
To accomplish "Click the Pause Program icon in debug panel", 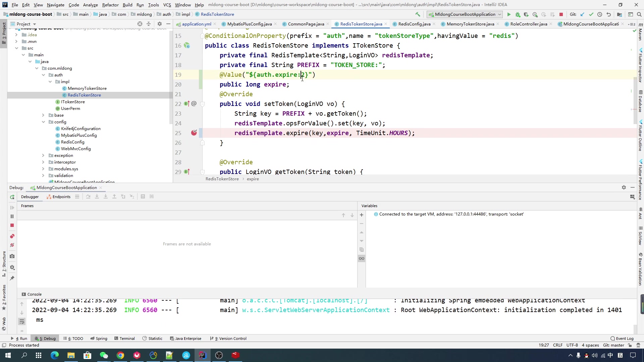I will tap(12, 217).
